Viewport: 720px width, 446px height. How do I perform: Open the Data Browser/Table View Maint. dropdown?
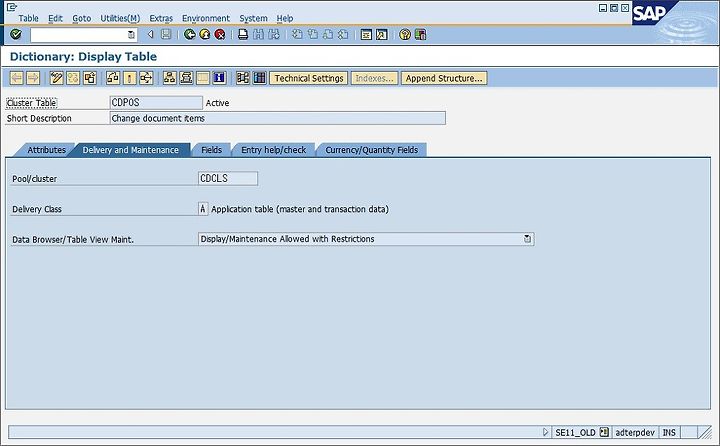[x=527, y=239]
